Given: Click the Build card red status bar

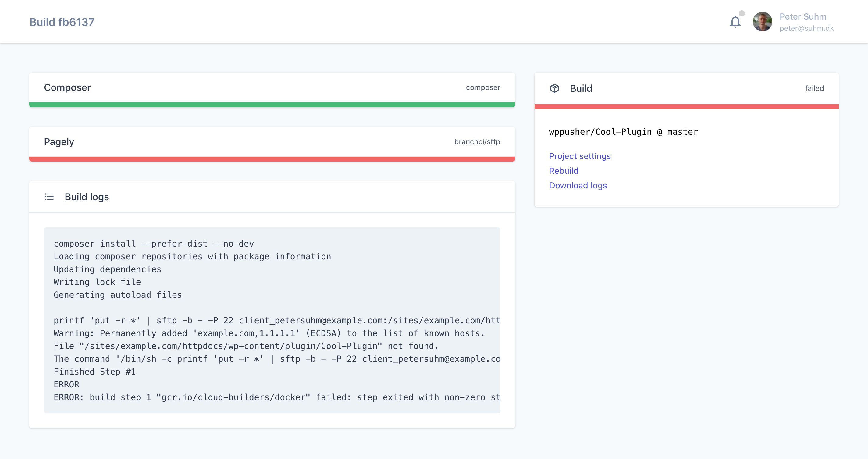Looking at the screenshot, I should (686, 106).
